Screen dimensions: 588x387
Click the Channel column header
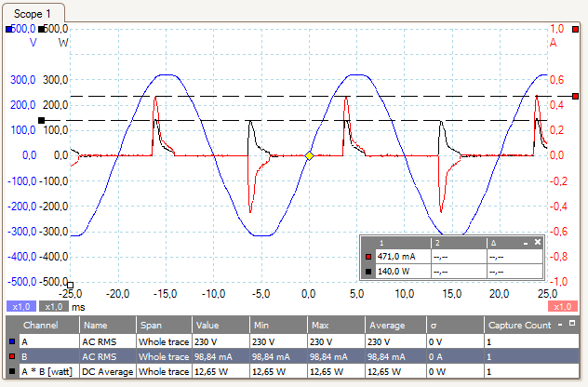pos(41,326)
